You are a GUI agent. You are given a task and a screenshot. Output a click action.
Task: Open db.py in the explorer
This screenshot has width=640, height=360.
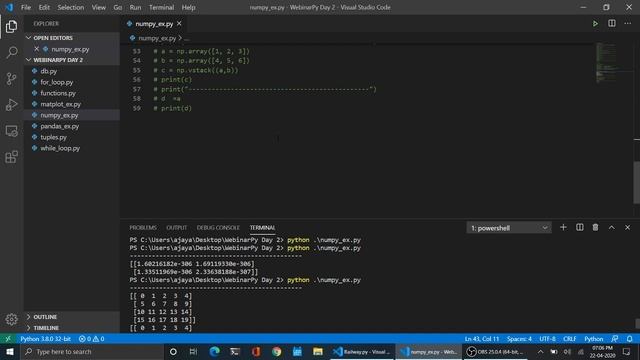[71, 71]
